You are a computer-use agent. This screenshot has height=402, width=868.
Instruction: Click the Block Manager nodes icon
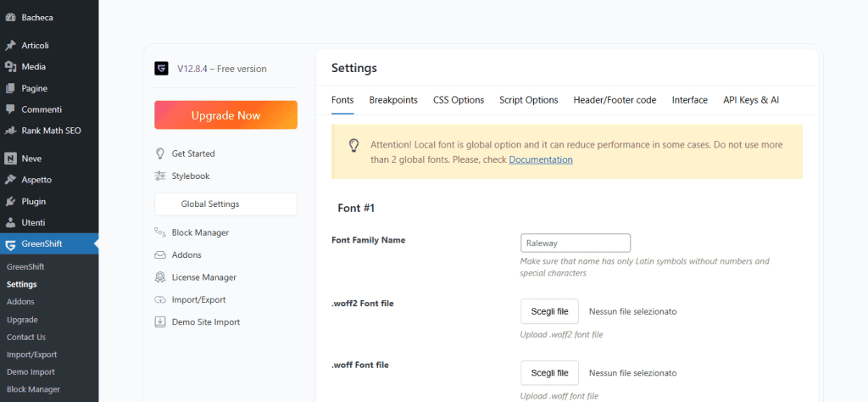click(x=160, y=232)
